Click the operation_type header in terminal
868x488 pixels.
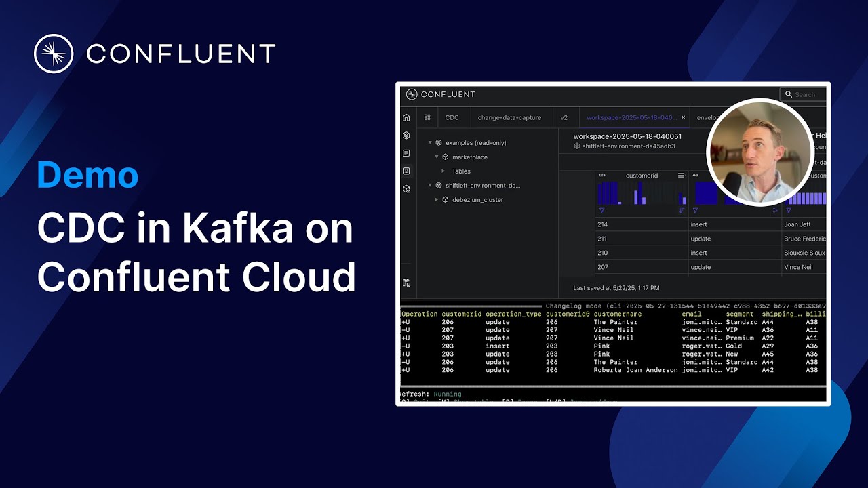514,314
